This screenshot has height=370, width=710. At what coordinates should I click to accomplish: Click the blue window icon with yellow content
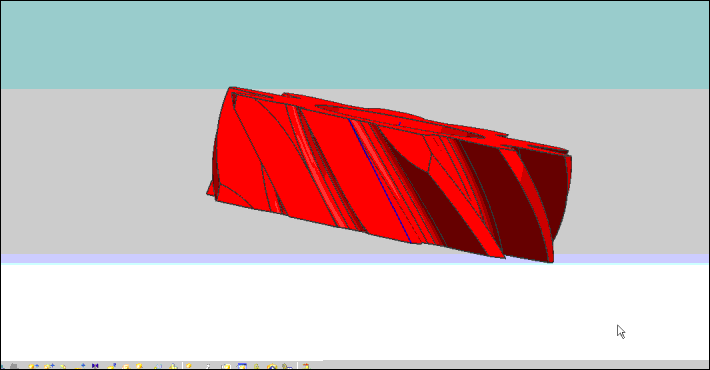coord(242,366)
